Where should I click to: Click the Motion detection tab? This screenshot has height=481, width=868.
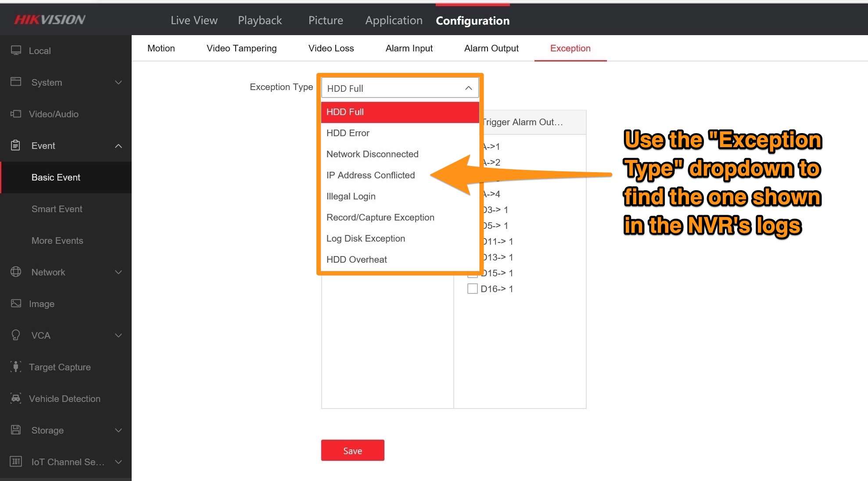click(x=161, y=48)
